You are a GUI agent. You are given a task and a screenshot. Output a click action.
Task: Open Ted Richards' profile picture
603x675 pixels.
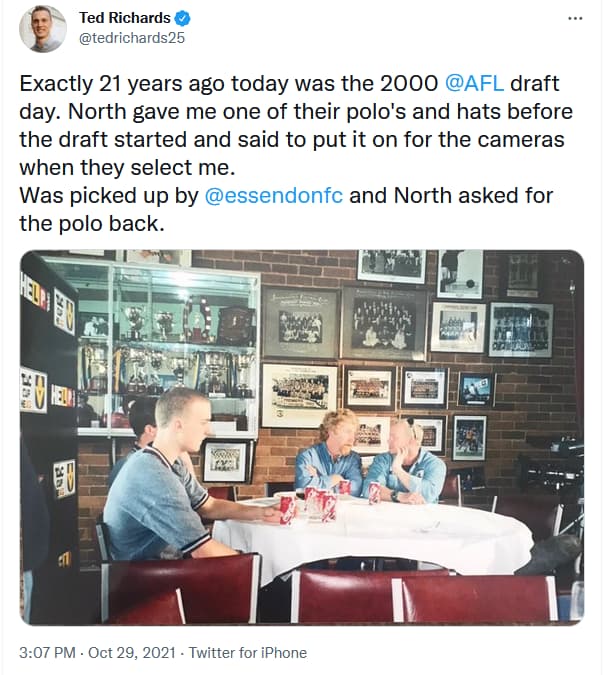pyautogui.click(x=43, y=29)
